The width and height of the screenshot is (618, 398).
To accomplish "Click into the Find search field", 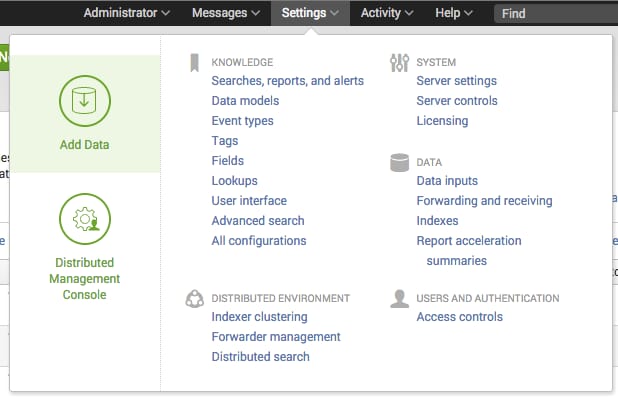I will (x=556, y=14).
